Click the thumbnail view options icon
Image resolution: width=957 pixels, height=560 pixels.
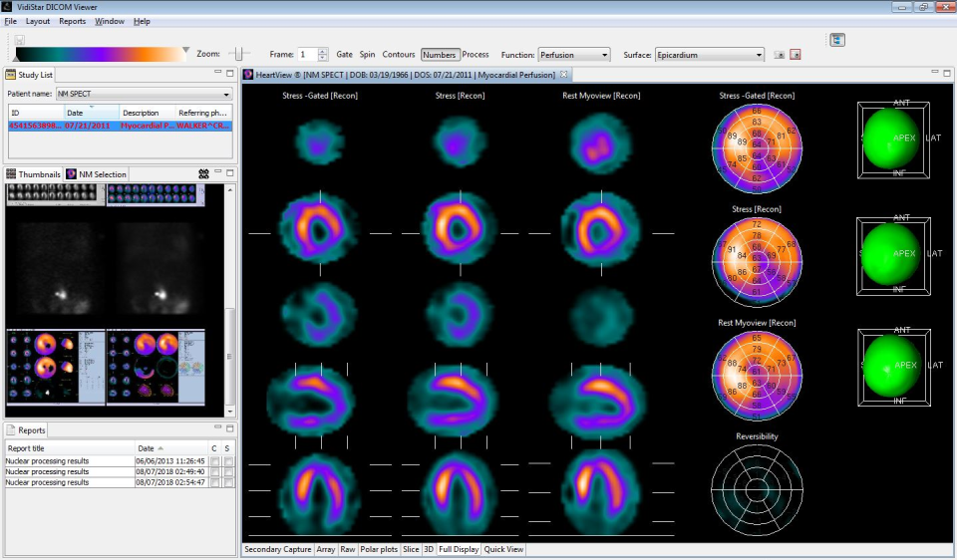click(x=203, y=174)
